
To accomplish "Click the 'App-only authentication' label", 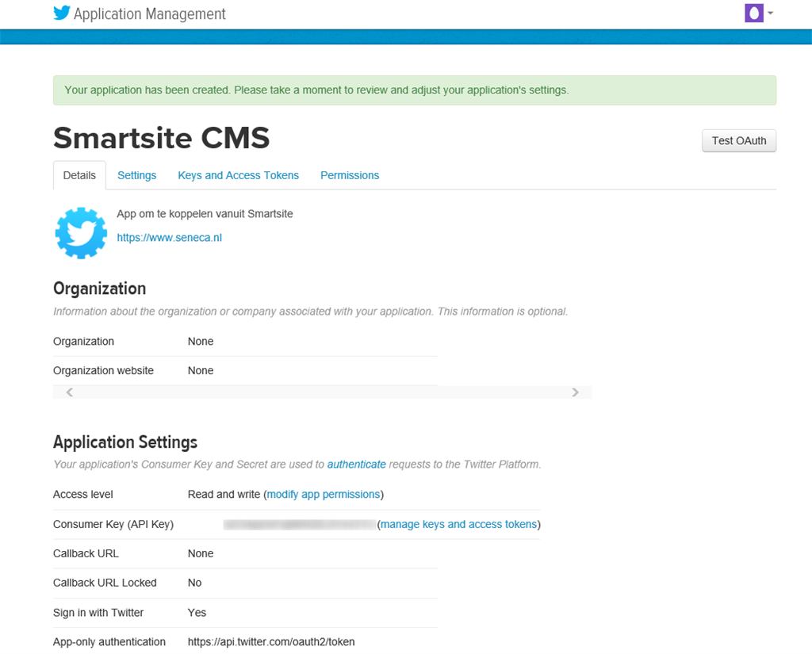I will point(109,642).
